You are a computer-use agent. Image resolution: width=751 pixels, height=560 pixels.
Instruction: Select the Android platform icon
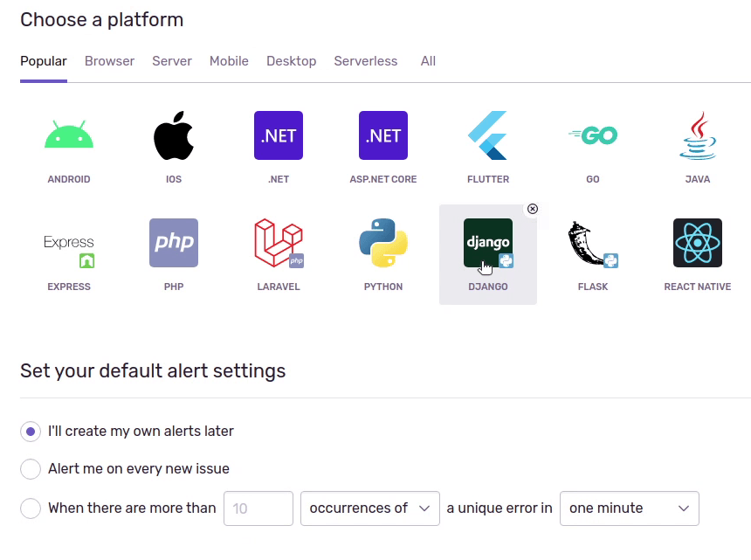(69, 135)
